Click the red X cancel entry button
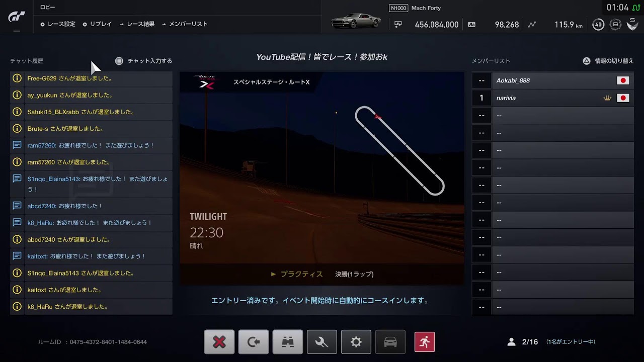644x362 pixels. coord(219,342)
